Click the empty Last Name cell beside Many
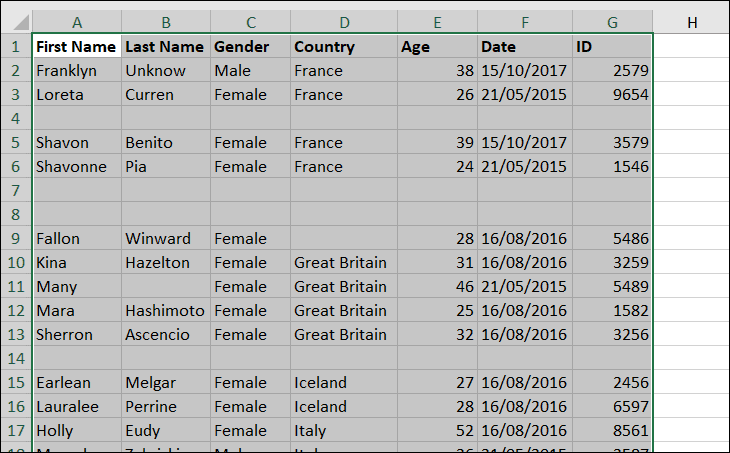The width and height of the screenshot is (730, 453). (x=166, y=286)
